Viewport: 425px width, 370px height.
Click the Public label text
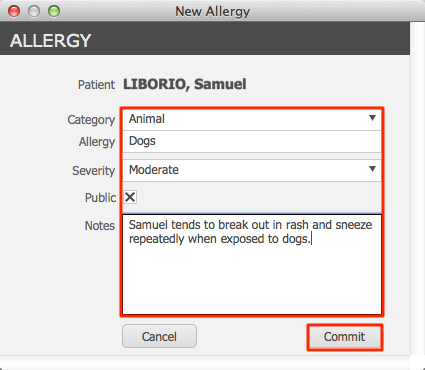click(x=100, y=198)
